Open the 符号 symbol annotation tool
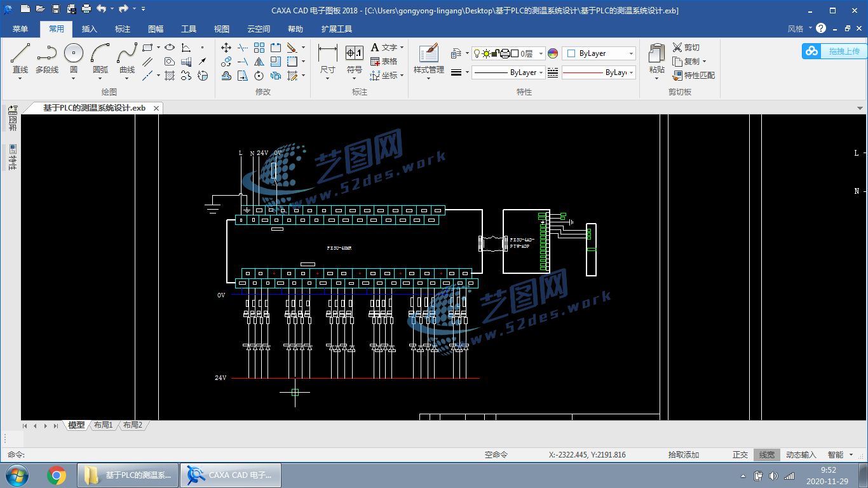The height and width of the screenshot is (488, 868). [355, 58]
